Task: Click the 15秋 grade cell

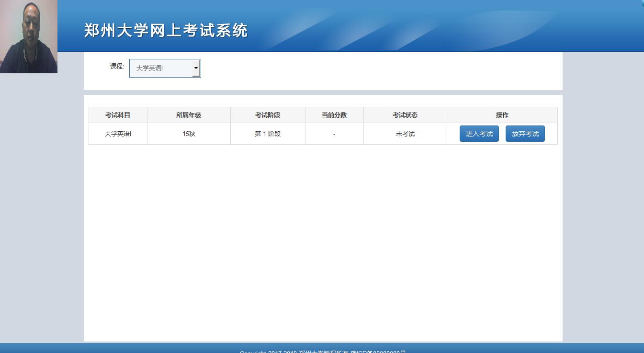Action: (189, 134)
